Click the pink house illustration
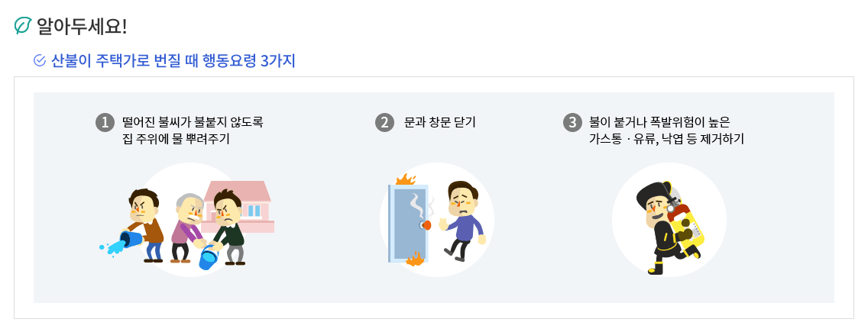The image size is (868, 332). 238,206
